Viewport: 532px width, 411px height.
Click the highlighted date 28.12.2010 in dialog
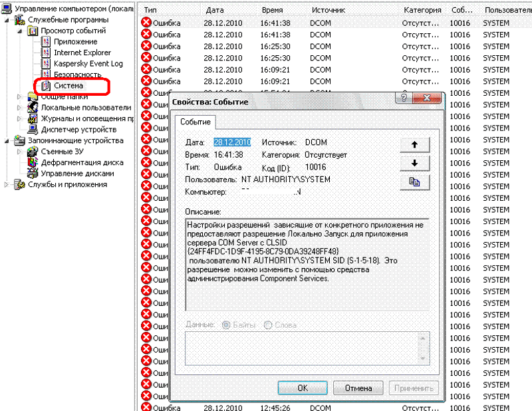pyautogui.click(x=232, y=142)
